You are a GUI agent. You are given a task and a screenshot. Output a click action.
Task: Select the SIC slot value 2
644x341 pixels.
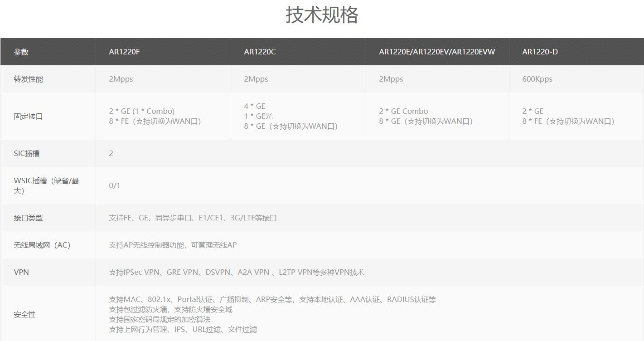click(111, 153)
